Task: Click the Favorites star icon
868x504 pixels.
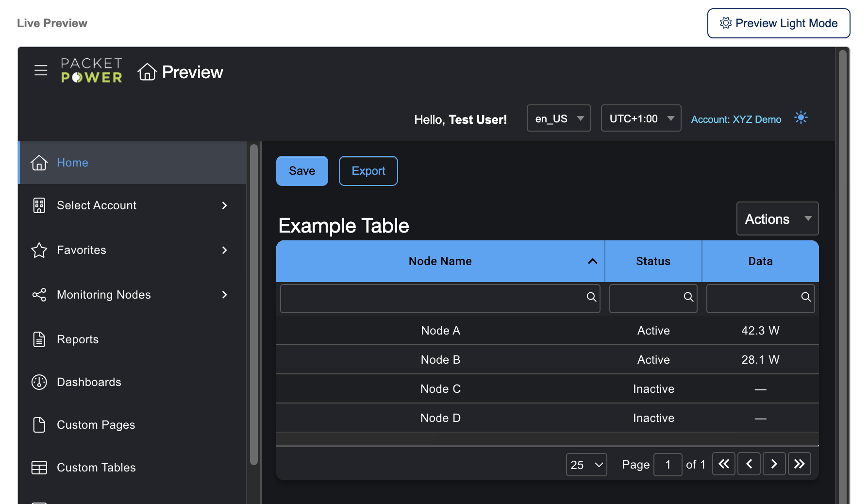Action: 39,250
